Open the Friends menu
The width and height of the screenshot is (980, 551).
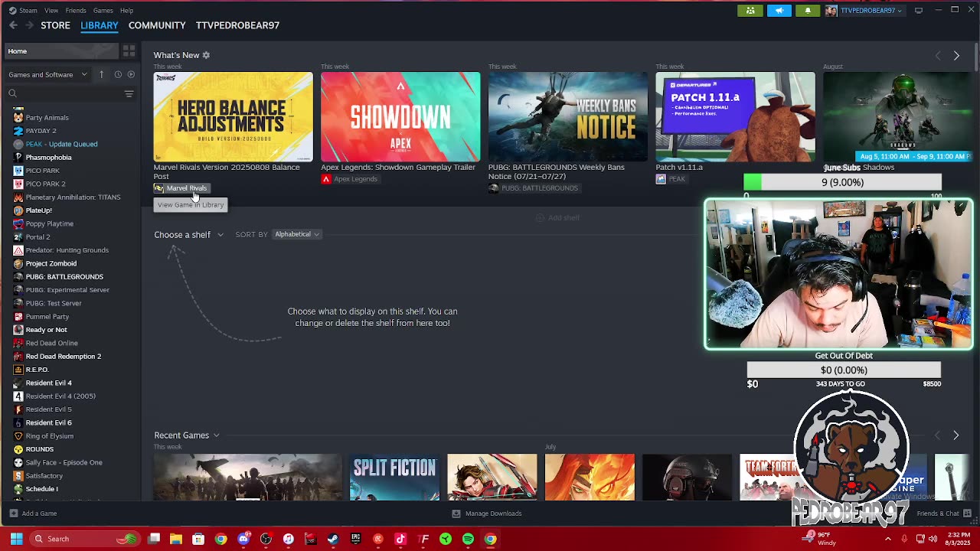point(76,10)
